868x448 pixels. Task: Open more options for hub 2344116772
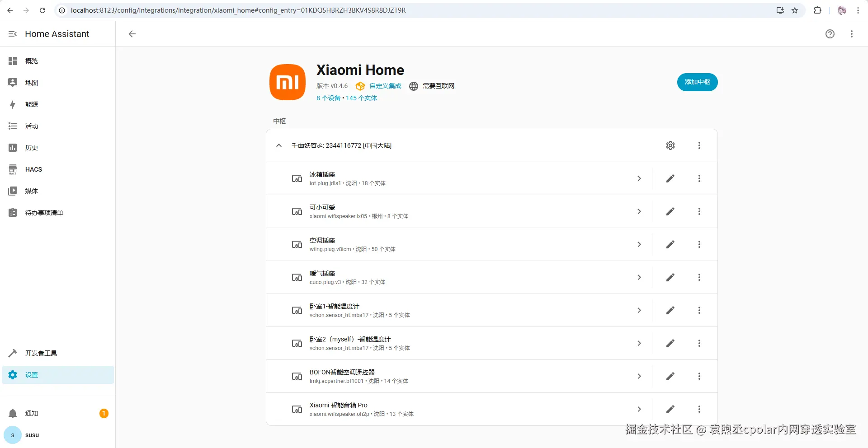pyautogui.click(x=699, y=145)
